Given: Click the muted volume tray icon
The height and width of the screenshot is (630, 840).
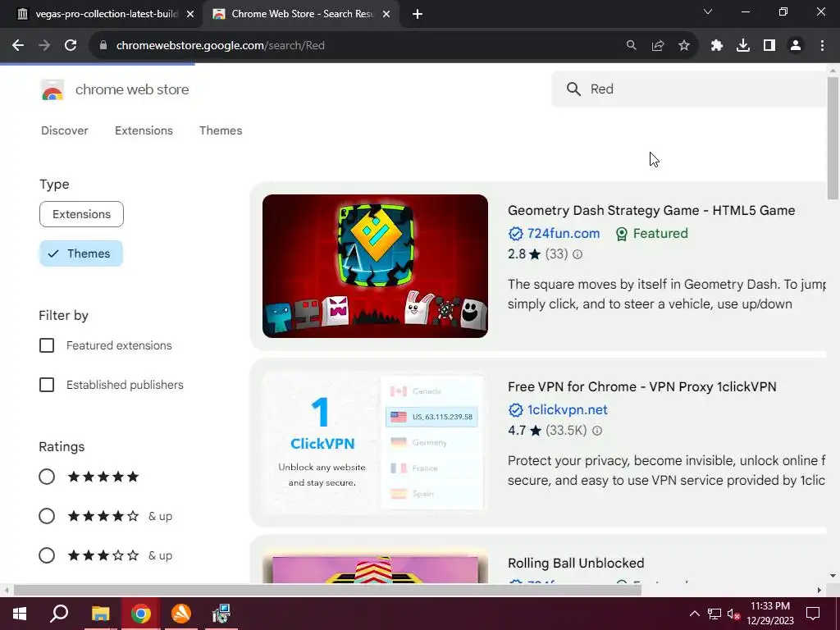Looking at the screenshot, I should [733, 614].
